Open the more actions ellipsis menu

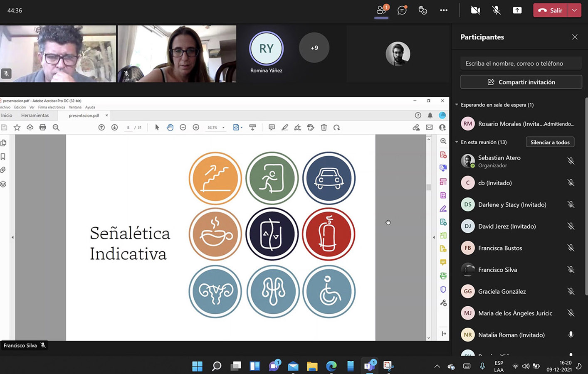click(444, 10)
